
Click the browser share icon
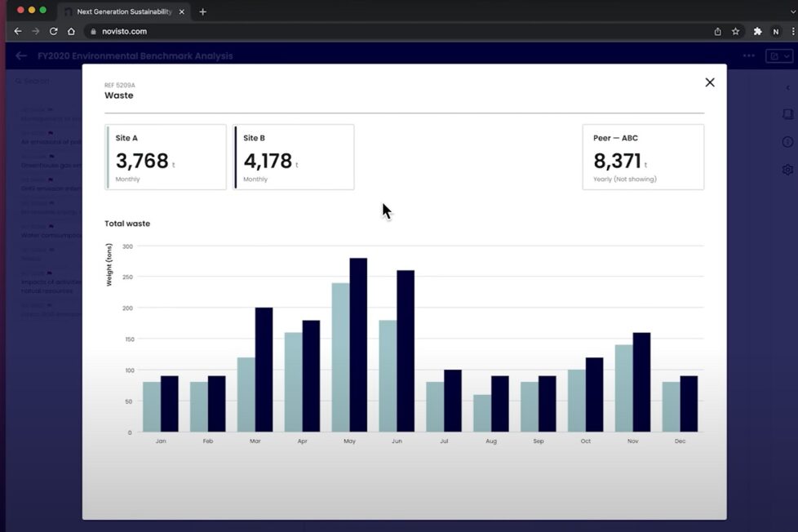coord(717,31)
